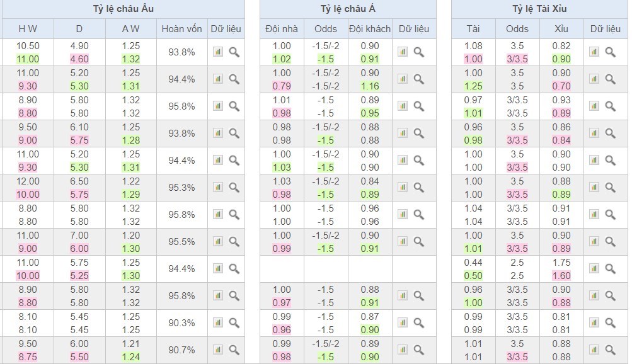Click the highlighted 1.24 away win value

(130, 356)
